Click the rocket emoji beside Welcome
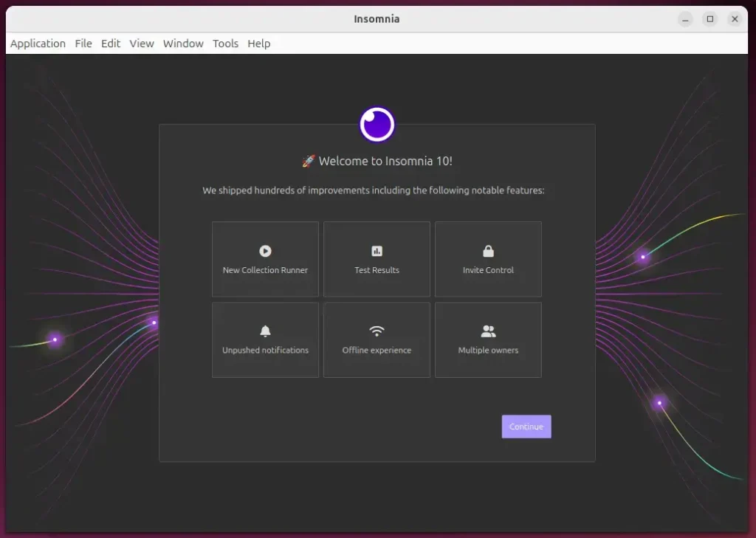This screenshot has height=538, width=756. [x=309, y=161]
